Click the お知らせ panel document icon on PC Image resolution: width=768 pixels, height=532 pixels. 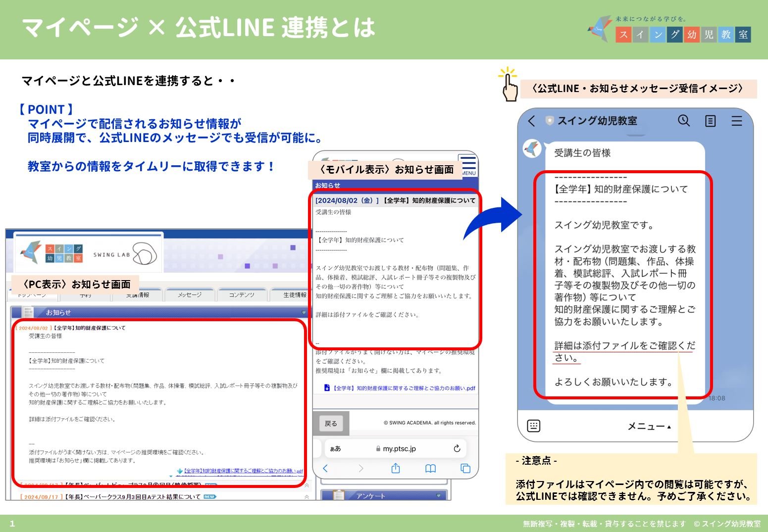tap(28, 312)
